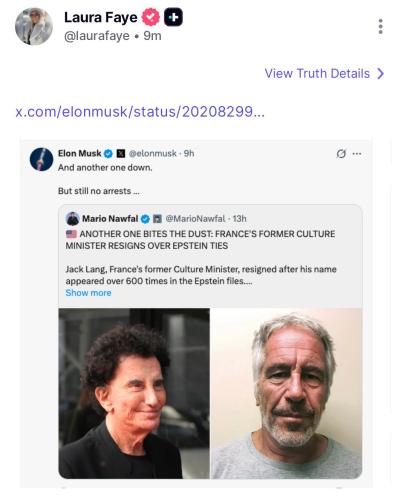Viewport: 407px width, 500px height.
Task: Click the Grok circle-slash icon in tweet
Action: [x=341, y=154]
